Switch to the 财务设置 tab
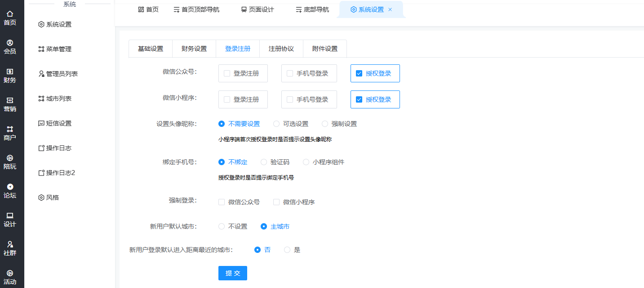The height and width of the screenshot is (288, 644). 194,49
